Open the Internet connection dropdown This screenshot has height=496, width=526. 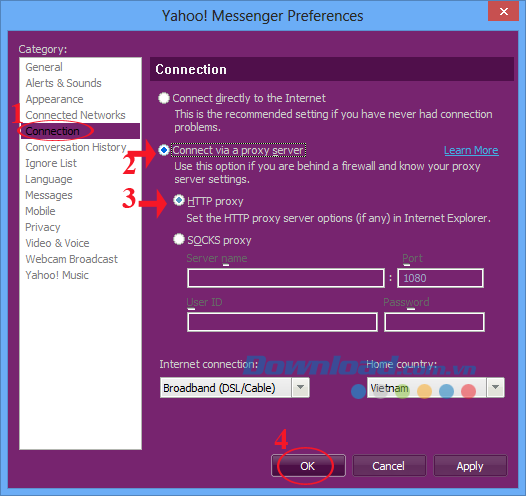tap(234, 388)
